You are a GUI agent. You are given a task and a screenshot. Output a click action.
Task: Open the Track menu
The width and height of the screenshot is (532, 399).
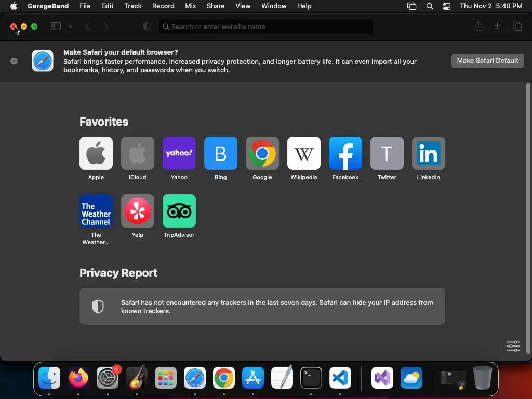tap(132, 6)
